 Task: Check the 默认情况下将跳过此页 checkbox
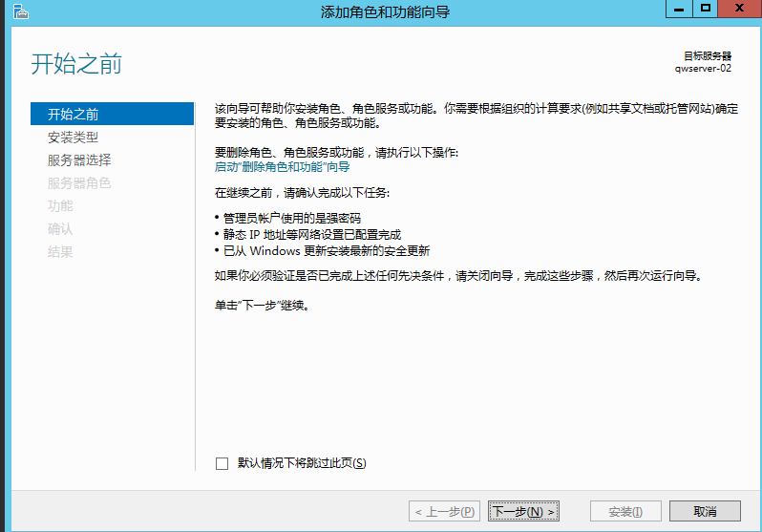222,463
